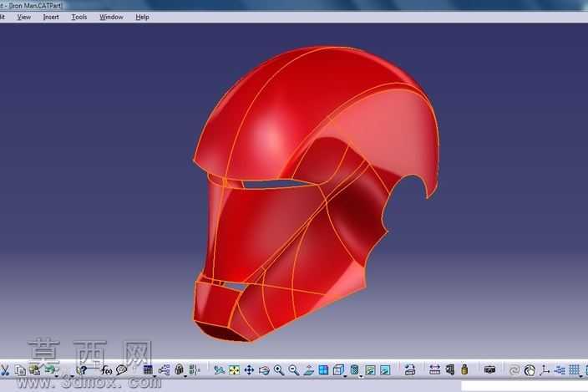Click the Capture camera icon
The height and width of the screenshot is (392, 588).
pos(489,370)
